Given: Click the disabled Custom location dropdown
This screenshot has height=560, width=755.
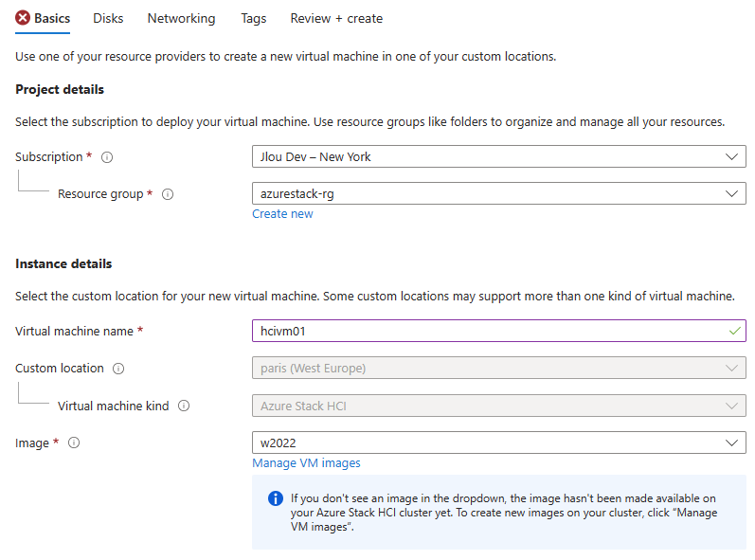Looking at the screenshot, I should tap(499, 369).
